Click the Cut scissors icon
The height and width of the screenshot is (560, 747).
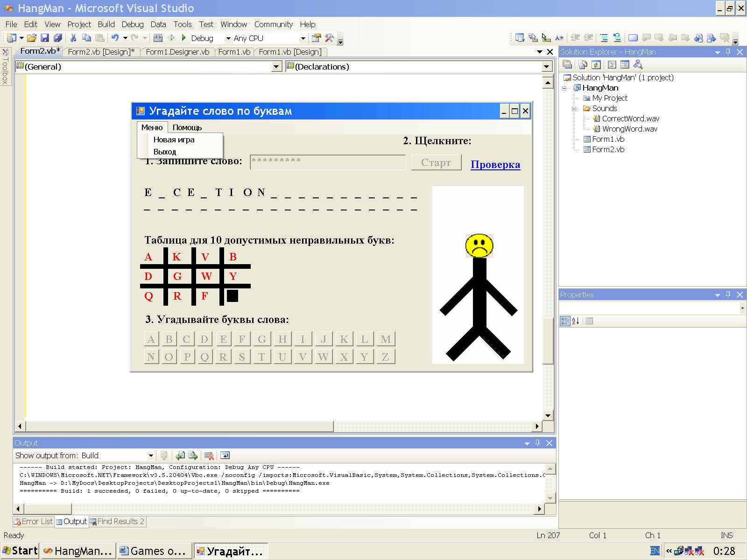click(73, 38)
